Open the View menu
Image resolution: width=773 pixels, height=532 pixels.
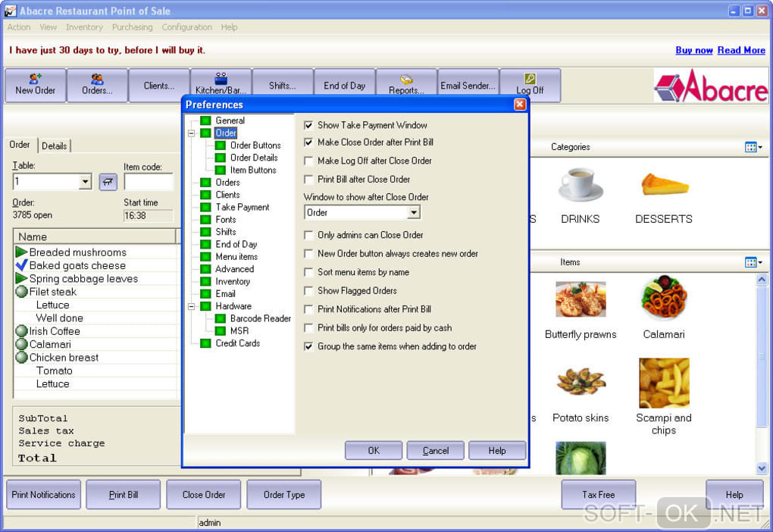click(49, 27)
